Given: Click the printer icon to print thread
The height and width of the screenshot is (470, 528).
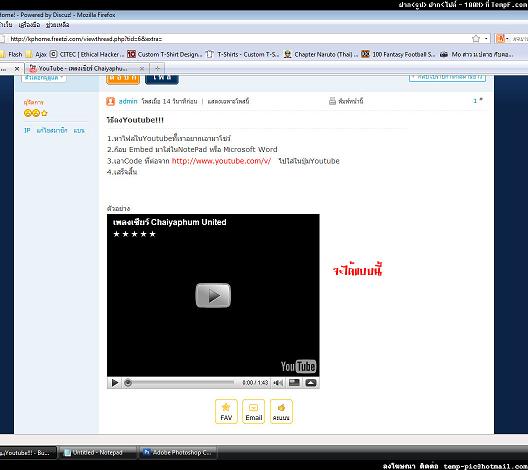Looking at the screenshot, I should point(332,101).
